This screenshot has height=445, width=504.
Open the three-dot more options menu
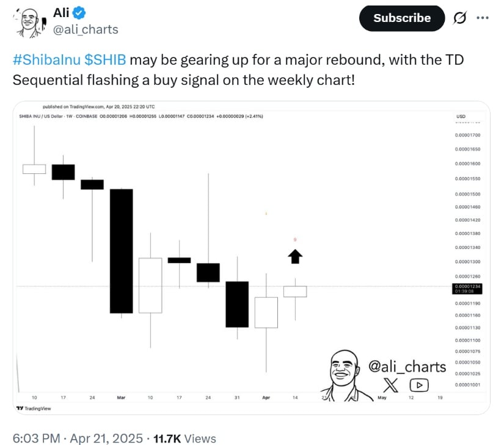pos(483,18)
